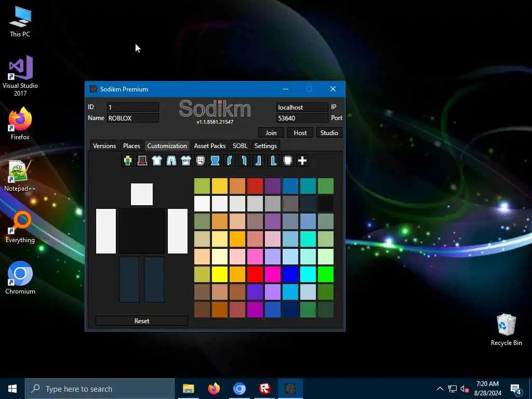
Task: Select the Notepad++ desktop shortcut
Action: pyautogui.click(x=20, y=176)
